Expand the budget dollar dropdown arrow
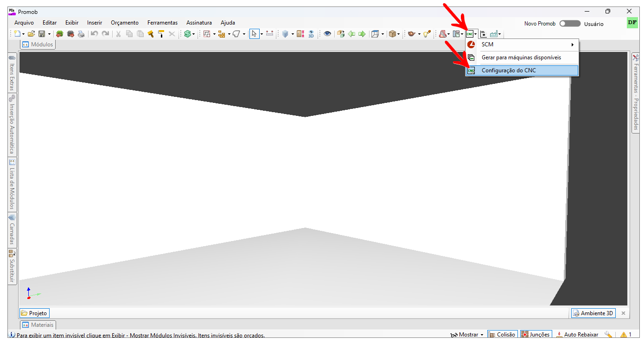The height and width of the screenshot is (343, 644). 194,34
